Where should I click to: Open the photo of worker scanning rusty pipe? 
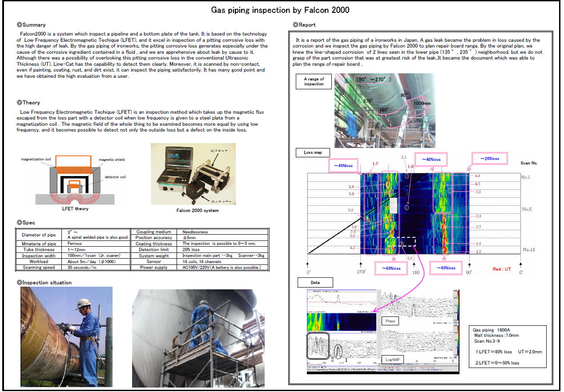[66, 337]
